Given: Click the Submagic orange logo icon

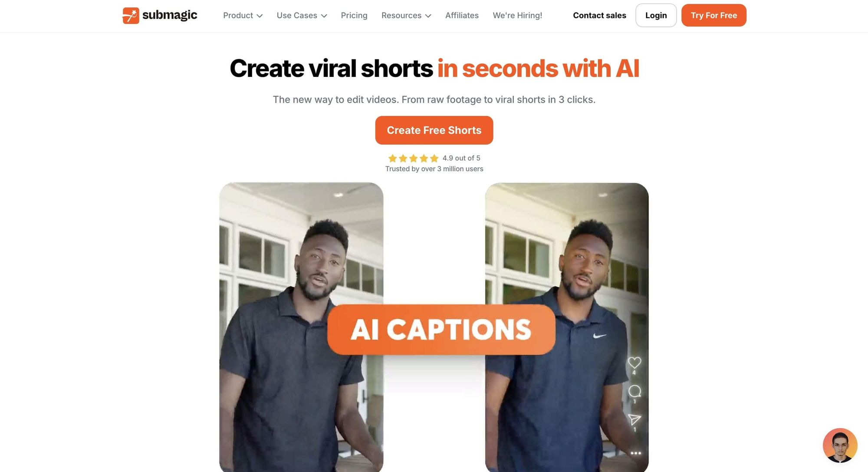Looking at the screenshot, I should point(131,16).
